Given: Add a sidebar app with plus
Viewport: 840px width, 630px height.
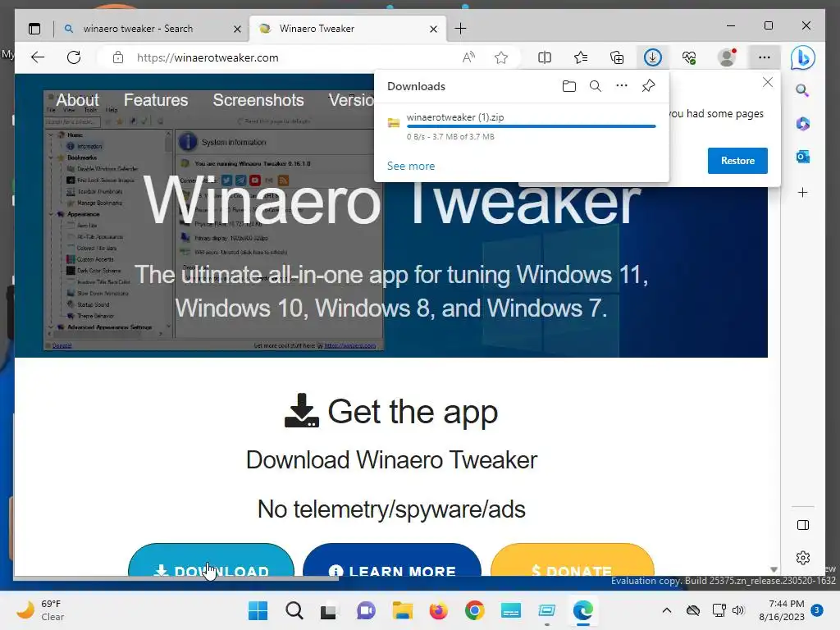Looking at the screenshot, I should (x=802, y=192).
